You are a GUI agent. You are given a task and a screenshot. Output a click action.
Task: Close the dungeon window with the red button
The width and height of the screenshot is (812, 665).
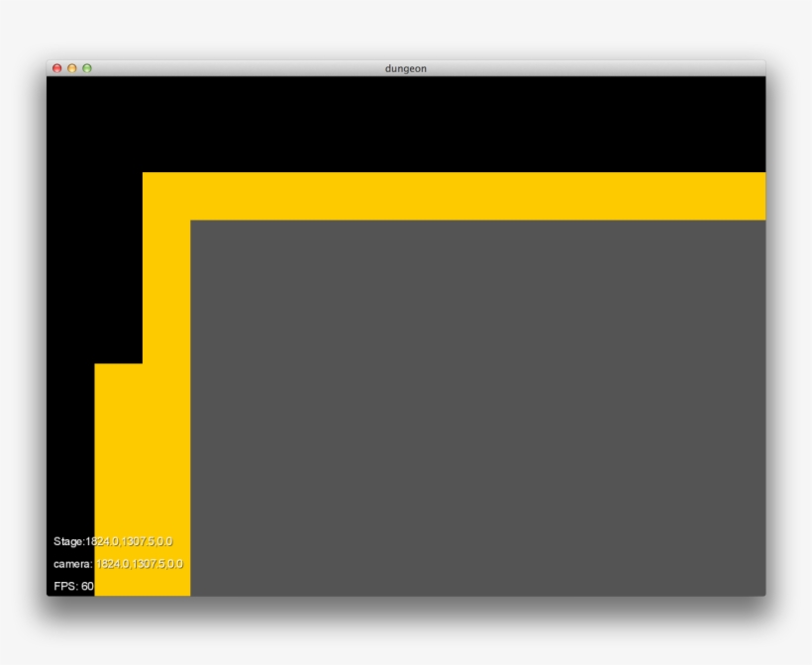pos(57,68)
